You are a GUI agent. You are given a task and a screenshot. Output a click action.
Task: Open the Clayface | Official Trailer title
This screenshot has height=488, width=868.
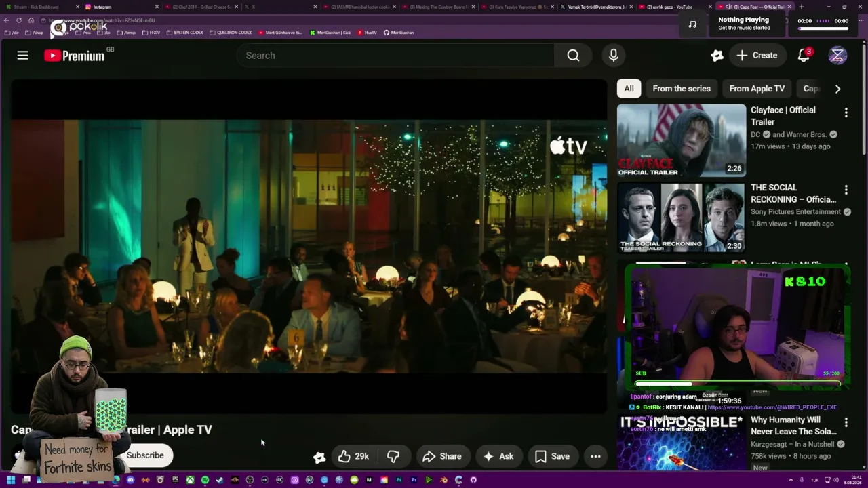click(x=783, y=116)
